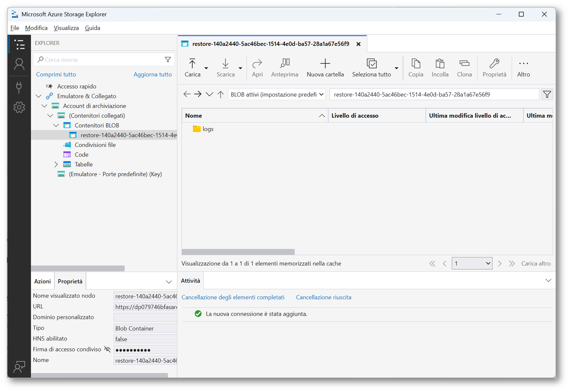Switch to the Azioni tab

pyautogui.click(x=42, y=281)
